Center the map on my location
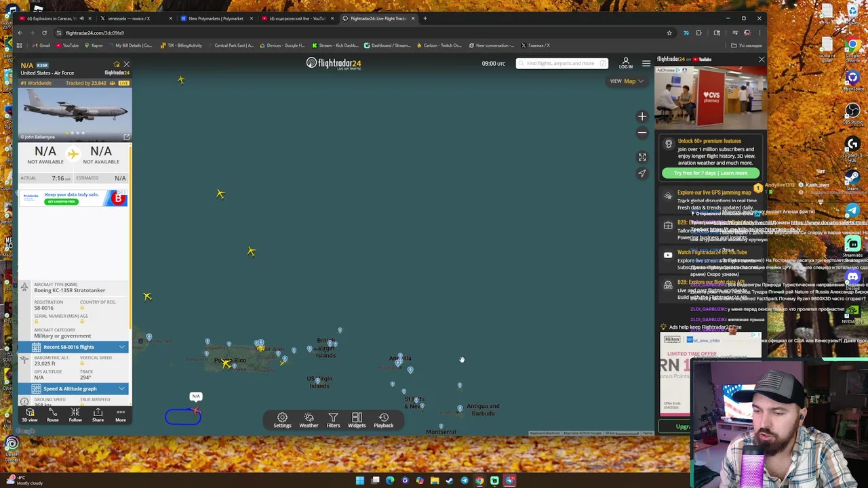This screenshot has height=488, width=868. pos(642,174)
